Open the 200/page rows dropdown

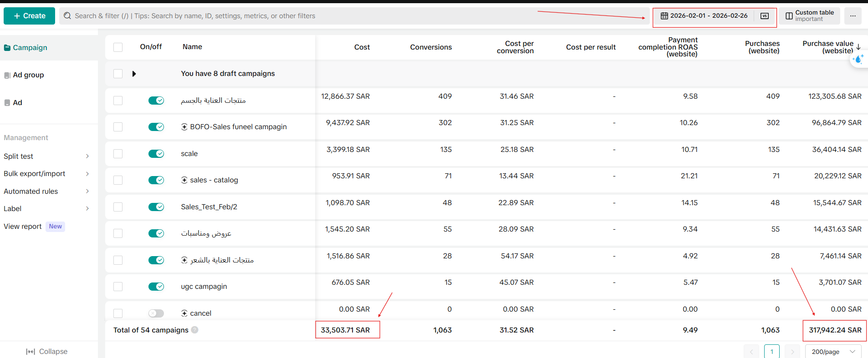833,352
